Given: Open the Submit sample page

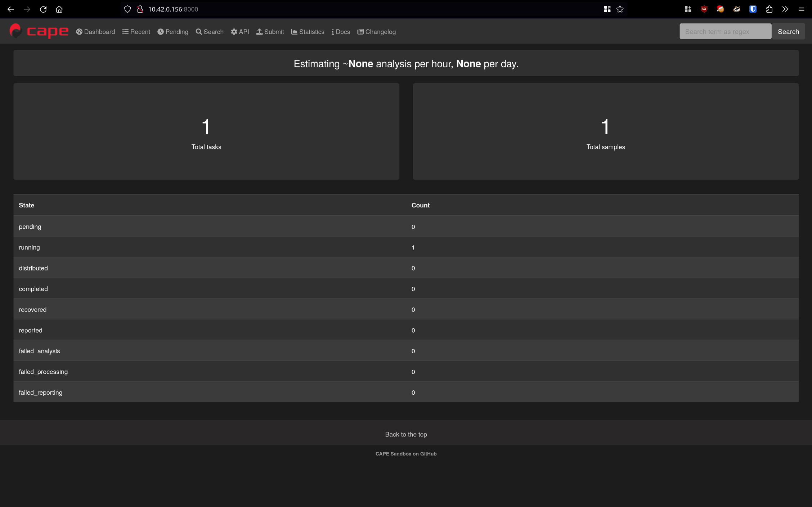Looking at the screenshot, I should pyautogui.click(x=270, y=32).
